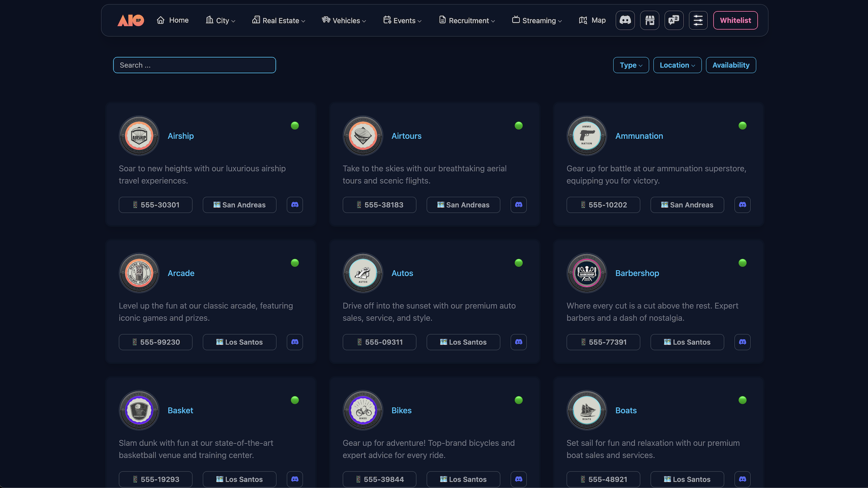Click the store icon in the navbar
Screen dimensions: 868x488
pos(650,20)
